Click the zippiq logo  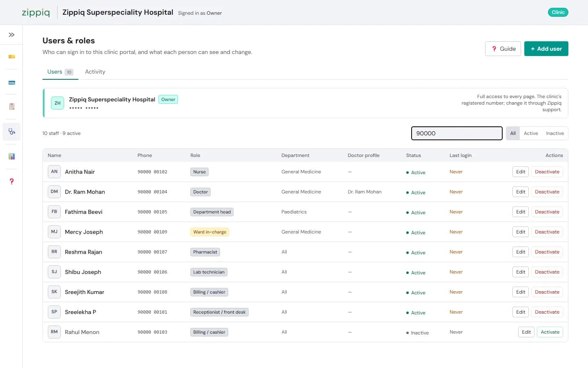(36, 12)
